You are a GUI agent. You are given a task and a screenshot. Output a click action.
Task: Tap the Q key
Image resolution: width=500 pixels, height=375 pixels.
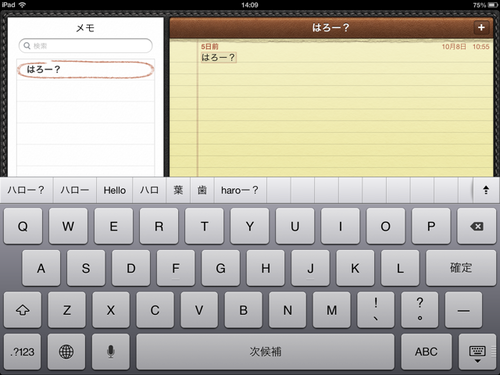tap(23, 226)
